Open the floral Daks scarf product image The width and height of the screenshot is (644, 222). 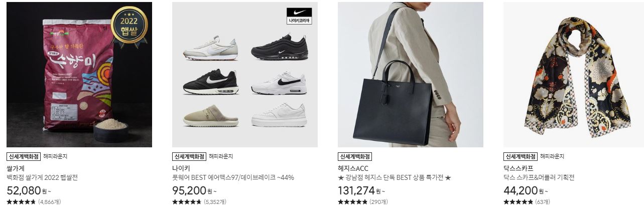(x=576, y=75)
